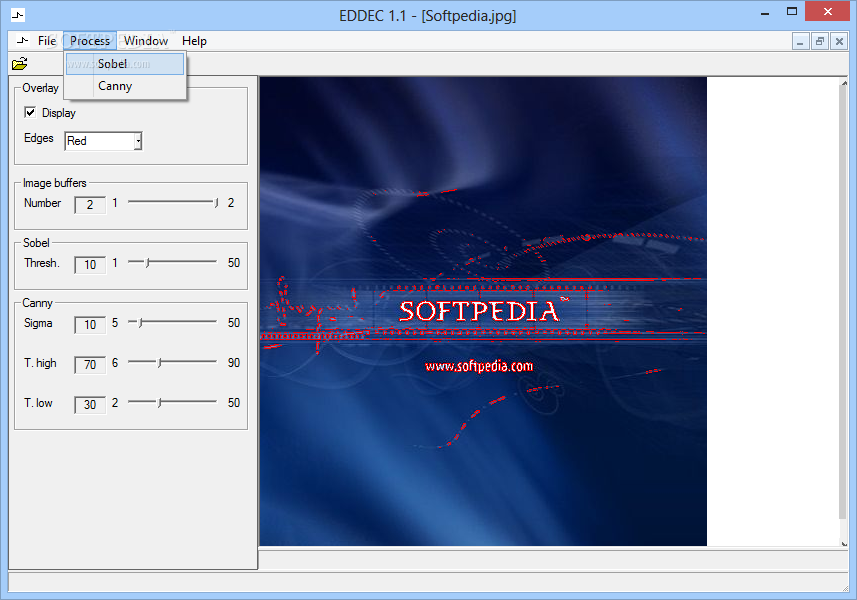The height and width of the screenshot is (600, 857).
Task: Click the EDDEC app icon in title bar
Action: (x=17, y=15)
